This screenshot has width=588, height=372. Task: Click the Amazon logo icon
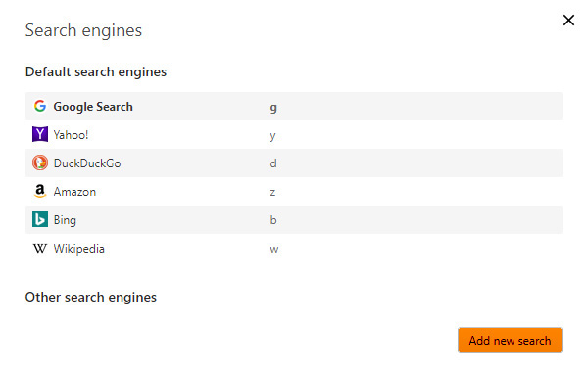[40, 191]
